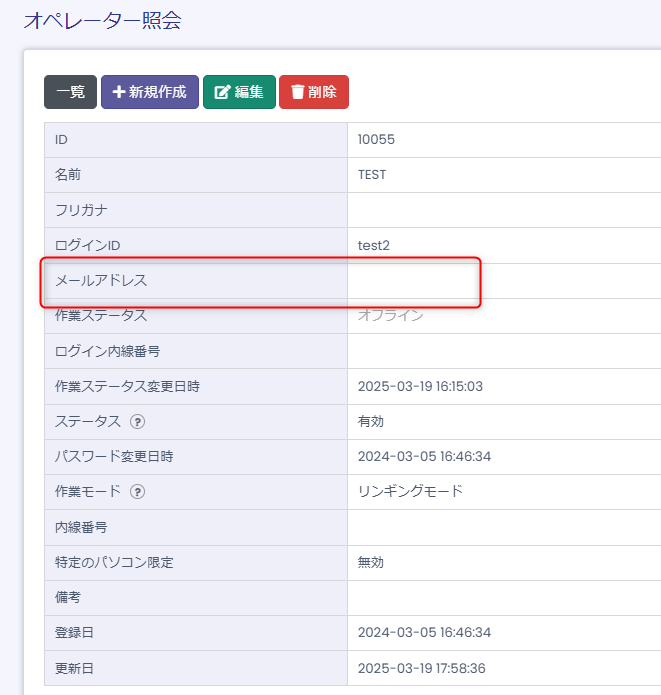Click the red 削除 trash icon
This screenshot has height=695, width=661.
297,92
